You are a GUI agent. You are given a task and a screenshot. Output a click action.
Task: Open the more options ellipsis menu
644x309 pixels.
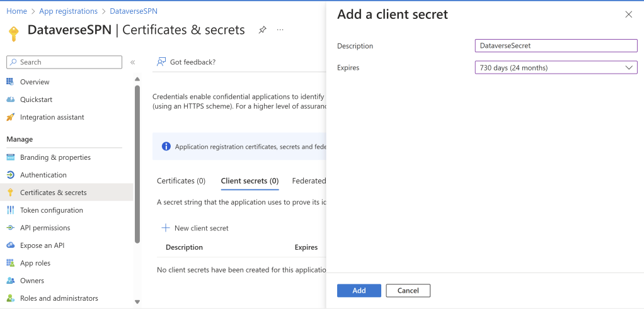pos(280,30)
